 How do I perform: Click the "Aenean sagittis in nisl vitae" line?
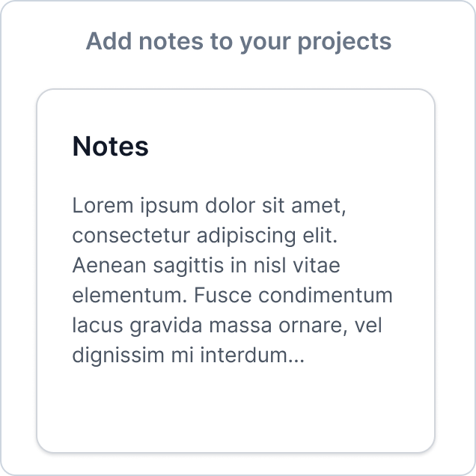206,266
